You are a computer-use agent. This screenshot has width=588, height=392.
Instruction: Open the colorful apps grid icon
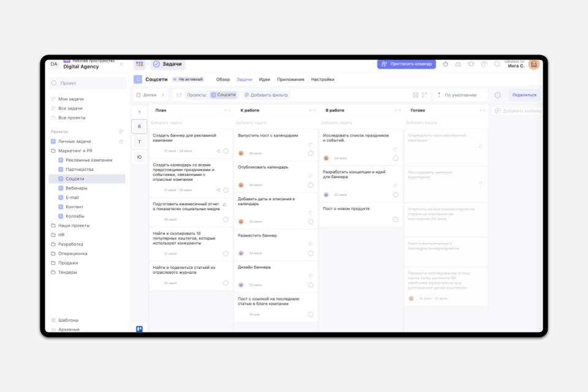[140, 64]
